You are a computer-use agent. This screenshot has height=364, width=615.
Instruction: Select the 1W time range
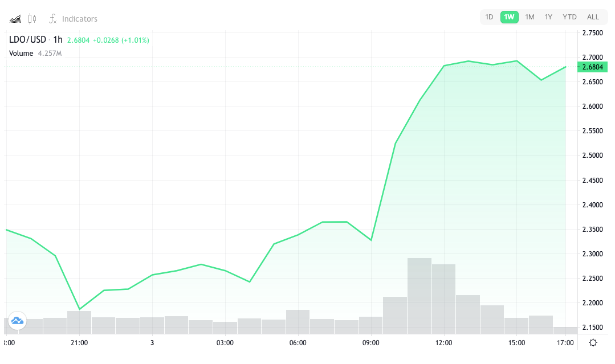coord(509,17)
